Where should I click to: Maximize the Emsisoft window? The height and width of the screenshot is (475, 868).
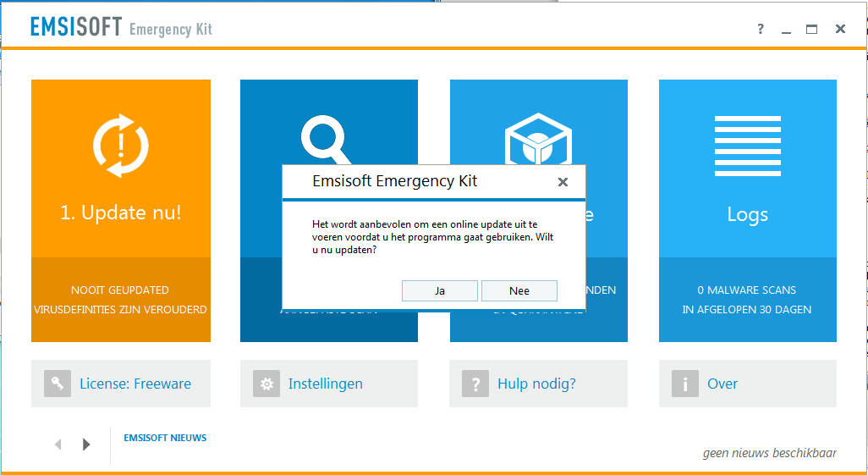click(x=811, y=30)
